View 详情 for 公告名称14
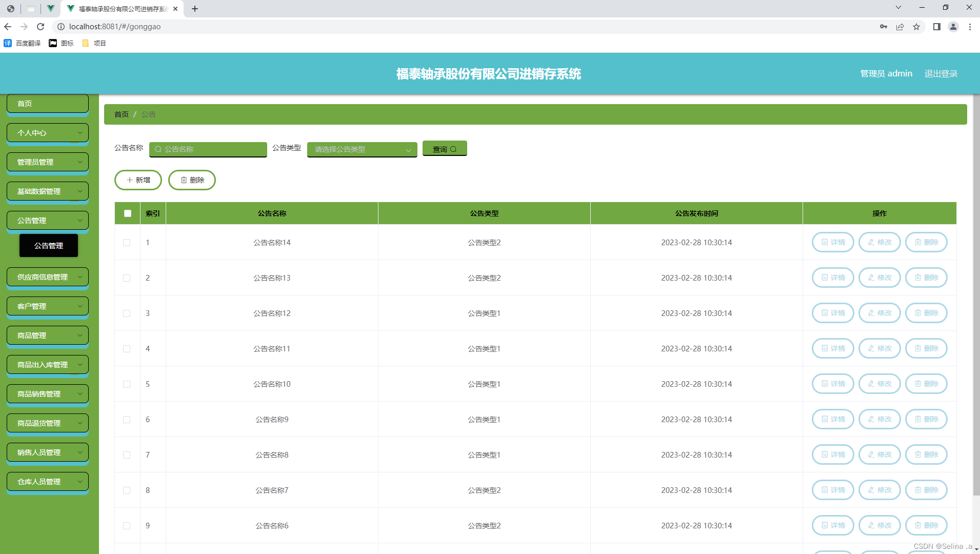 point(833,242)
